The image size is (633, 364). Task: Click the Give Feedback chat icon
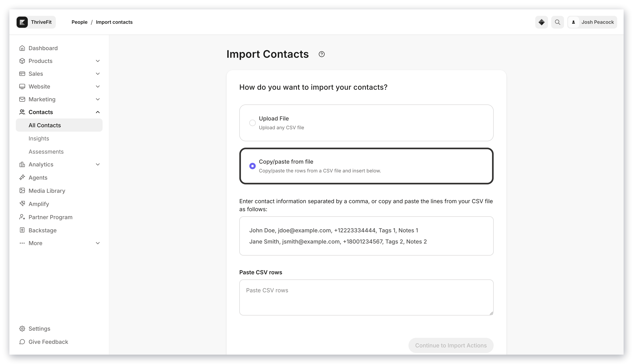(x=22, y=342)
